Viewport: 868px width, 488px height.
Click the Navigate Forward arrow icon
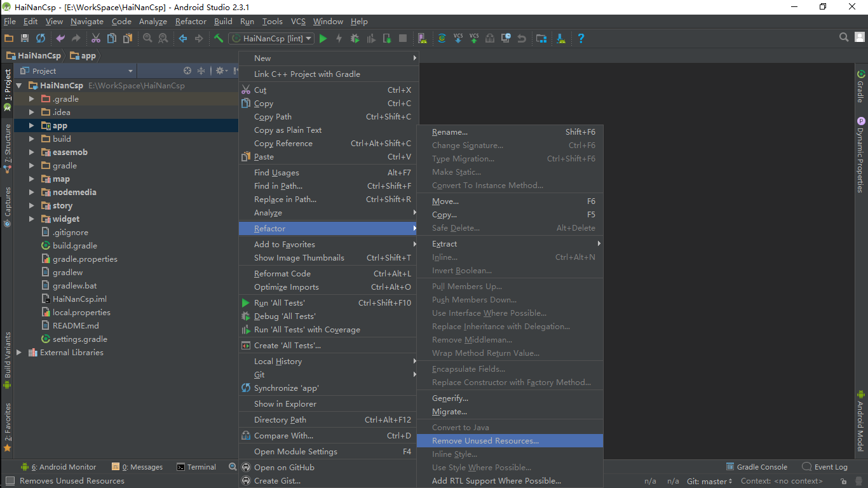(199, 38)
